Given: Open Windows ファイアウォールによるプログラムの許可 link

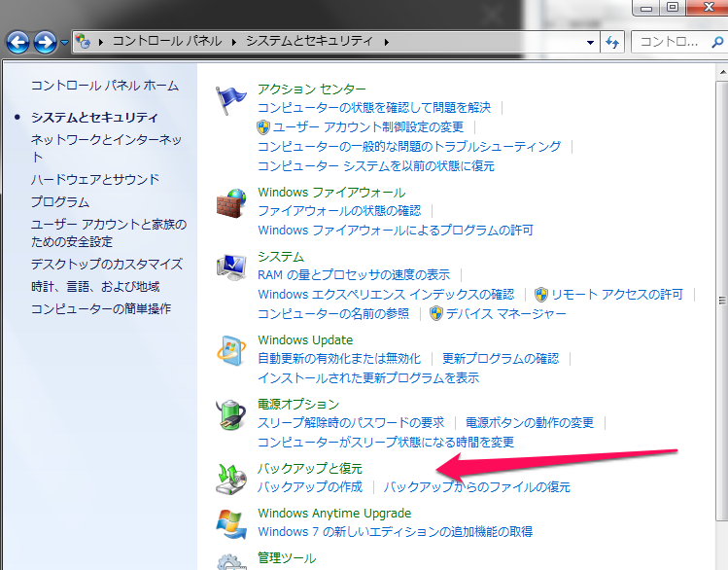Looking at the screenshot, I should [396, 231].
